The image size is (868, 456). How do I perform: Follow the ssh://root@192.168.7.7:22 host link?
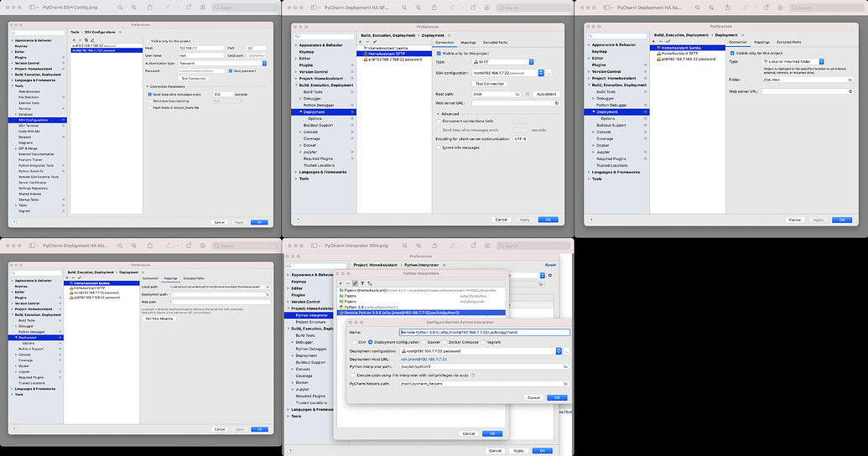tap(424, 359)
